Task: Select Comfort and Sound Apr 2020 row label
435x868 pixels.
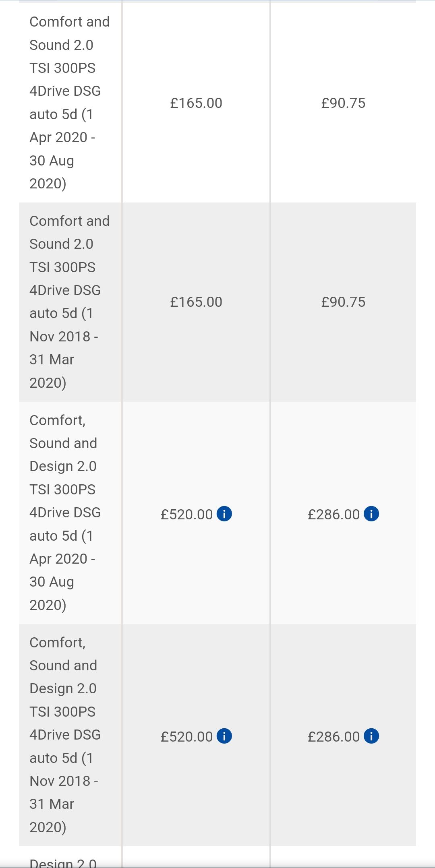Action: tap(69, 102)
